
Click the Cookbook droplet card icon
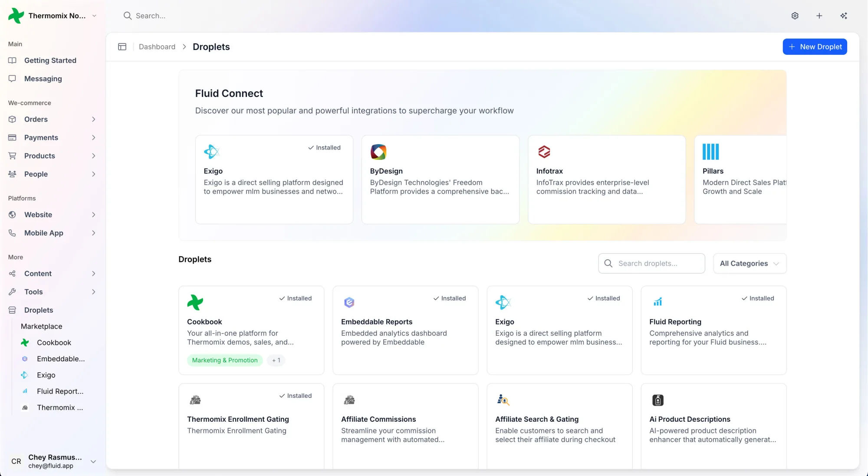point(195,302)
